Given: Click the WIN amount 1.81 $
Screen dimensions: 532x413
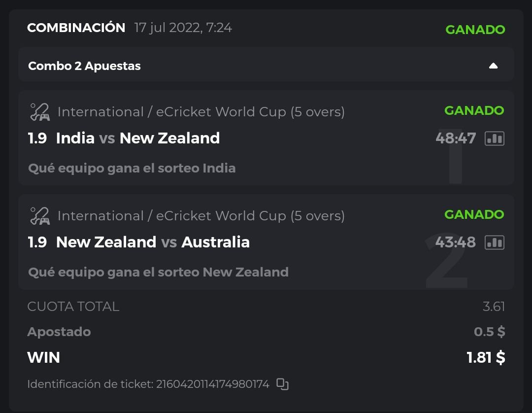Looking at the screenshot, I should tap(486, 357).
